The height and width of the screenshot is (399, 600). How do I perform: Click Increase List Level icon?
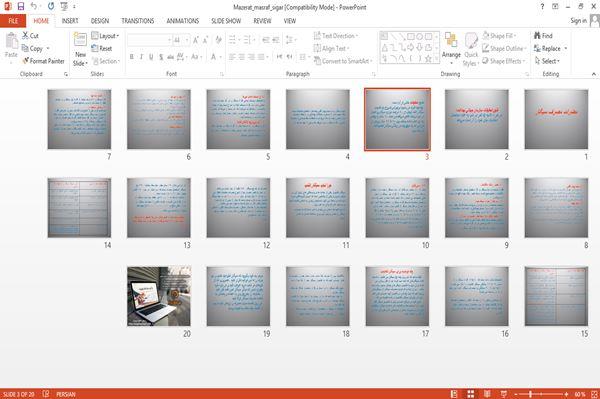click(276, 40)
